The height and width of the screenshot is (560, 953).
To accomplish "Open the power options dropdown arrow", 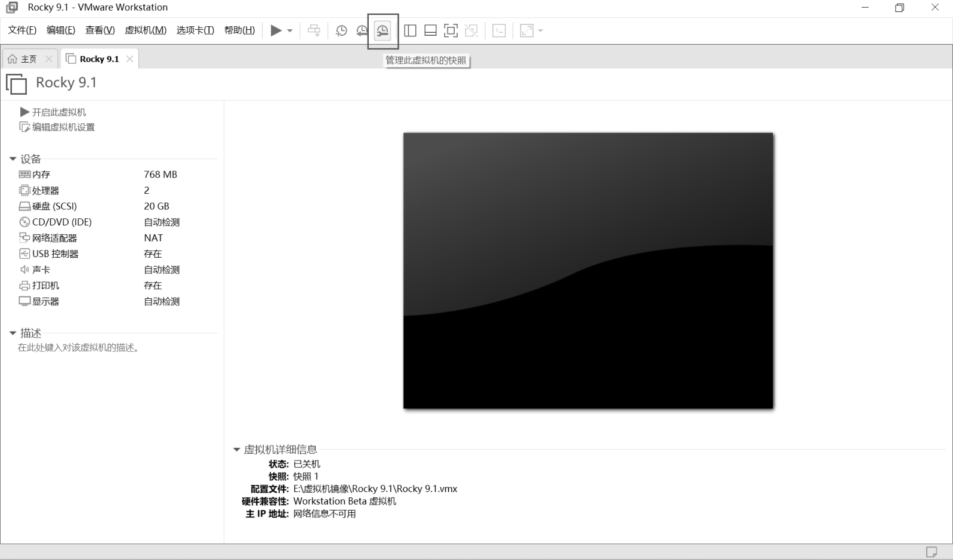I will (290, 30).
